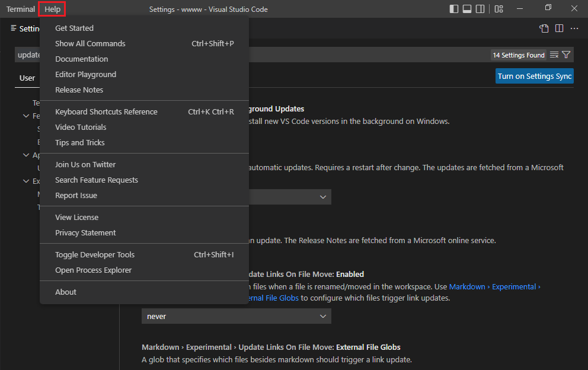Select View License
Image resolution: width=588 pixels, height=370 pixels.
tap(145, 217)
